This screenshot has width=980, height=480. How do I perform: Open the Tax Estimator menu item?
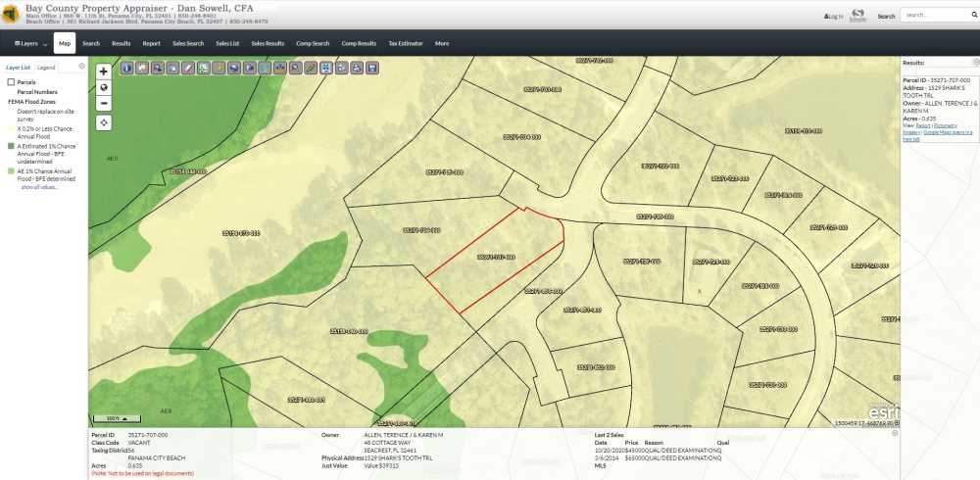point(405,43)
